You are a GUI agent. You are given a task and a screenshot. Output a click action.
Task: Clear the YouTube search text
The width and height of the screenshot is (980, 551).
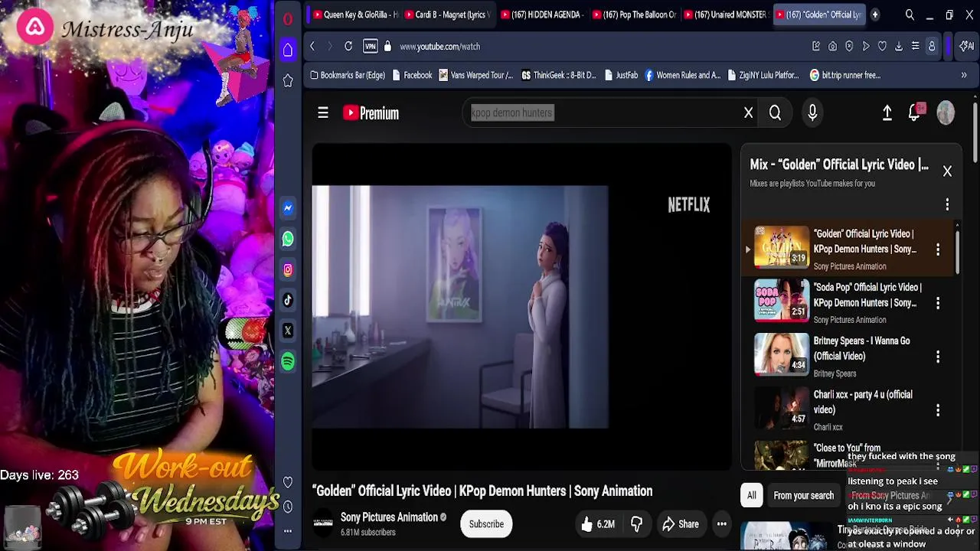749,113
